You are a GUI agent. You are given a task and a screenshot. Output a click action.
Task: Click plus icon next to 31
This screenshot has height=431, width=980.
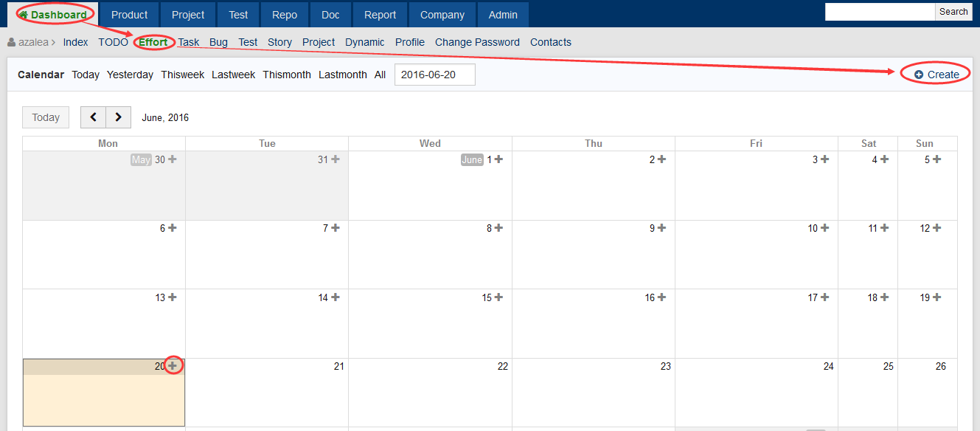(336, 159)
